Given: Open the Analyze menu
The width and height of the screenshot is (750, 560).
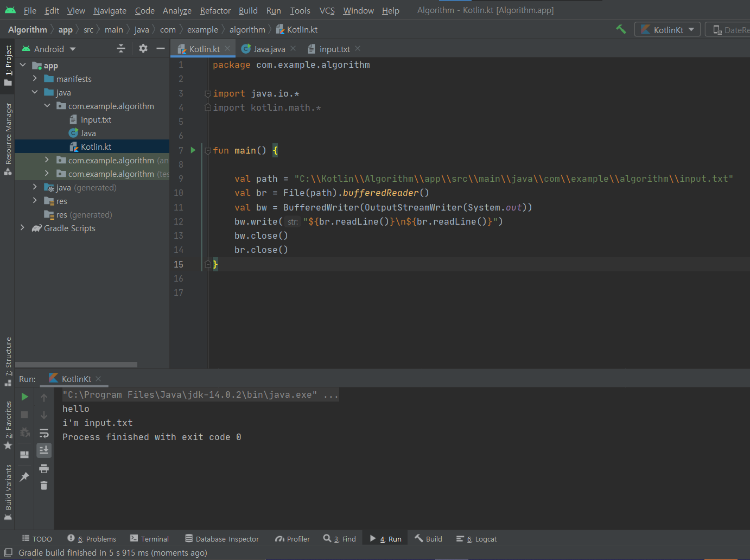Looking at the screenshot, I should (177, 10).
